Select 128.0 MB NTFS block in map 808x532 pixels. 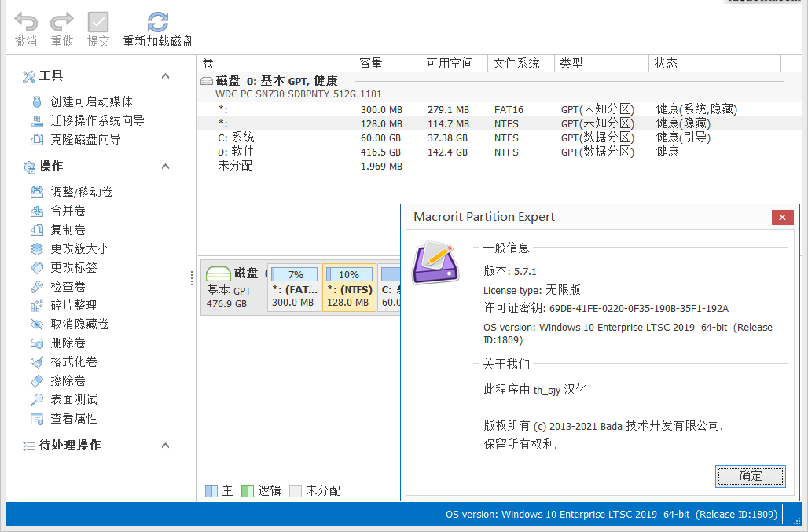350,288
